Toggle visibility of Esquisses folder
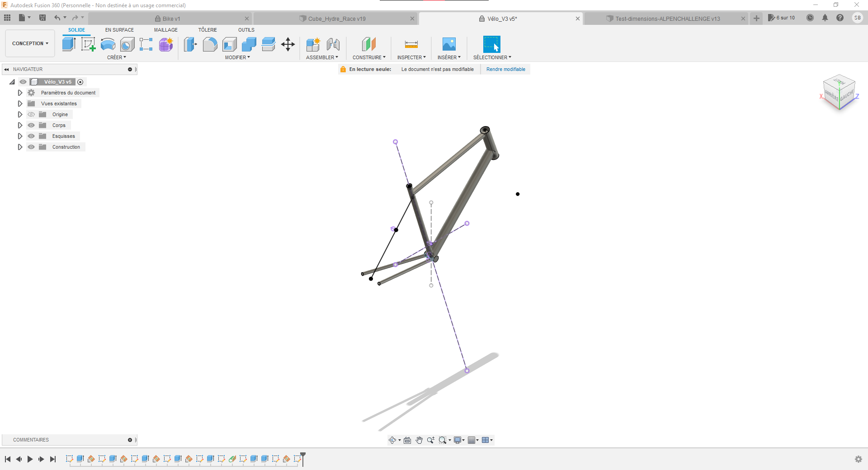Screen dimensions: 868x470 pos(31,136)
